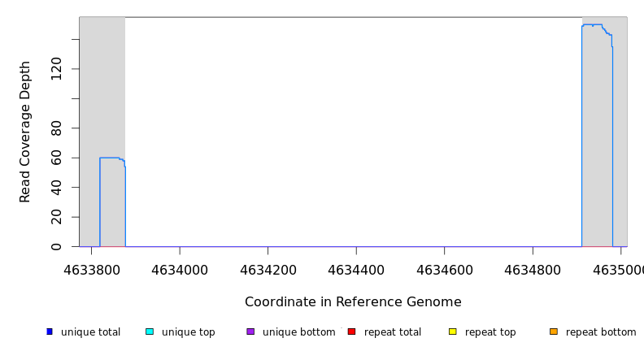This screenshot has width=644, height=351.
Task: Select the 'unique total' legend label
Action: tap(90, 332)
